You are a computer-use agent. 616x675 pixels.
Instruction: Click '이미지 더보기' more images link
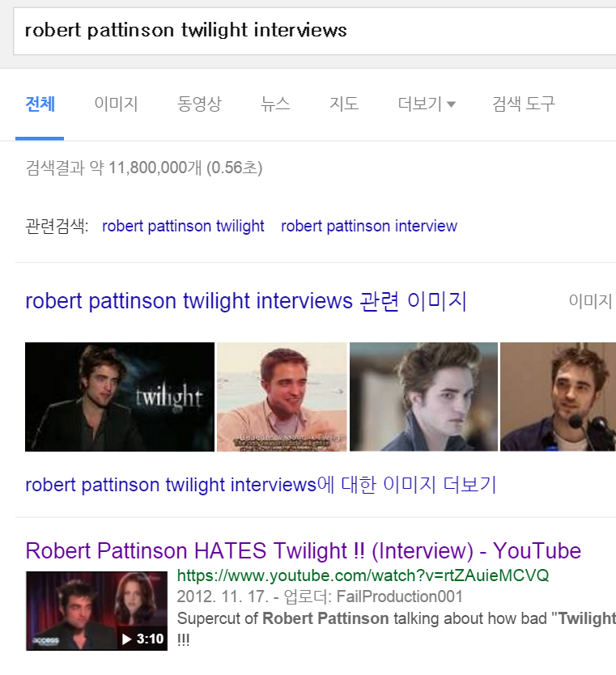[261, 485]
